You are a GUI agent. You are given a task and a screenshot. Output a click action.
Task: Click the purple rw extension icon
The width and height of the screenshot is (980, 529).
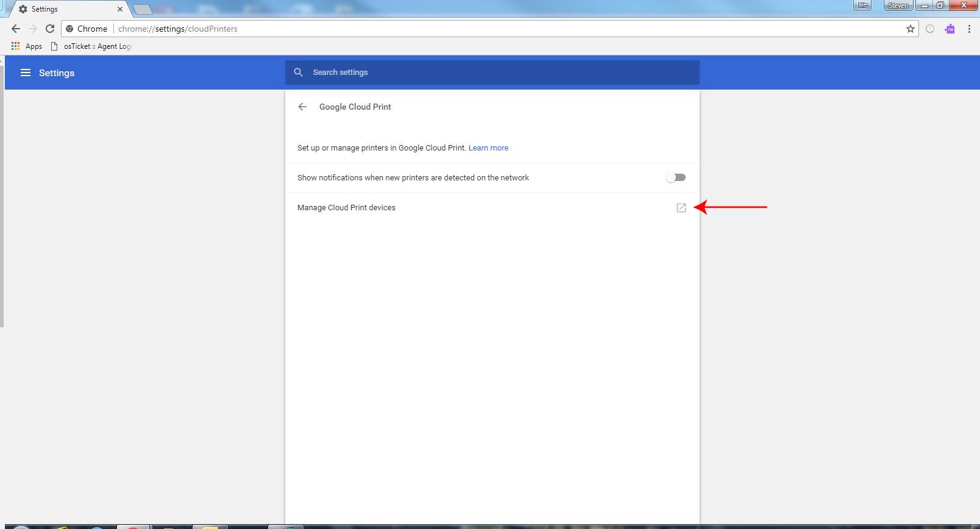pos(949,29)
